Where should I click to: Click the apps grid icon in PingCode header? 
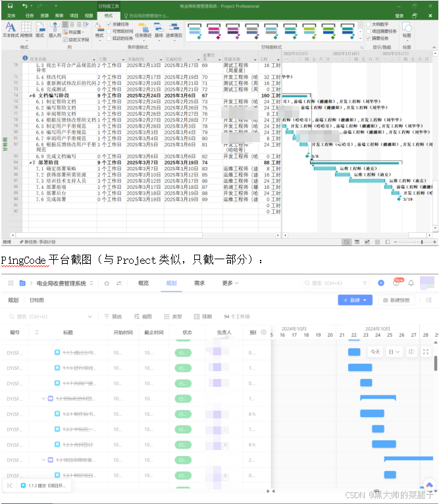[x=11, y=283]
